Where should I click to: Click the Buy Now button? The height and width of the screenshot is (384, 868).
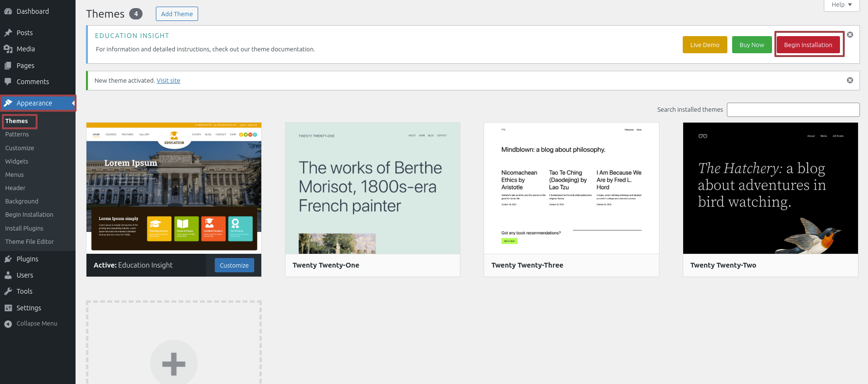[752, 45]
